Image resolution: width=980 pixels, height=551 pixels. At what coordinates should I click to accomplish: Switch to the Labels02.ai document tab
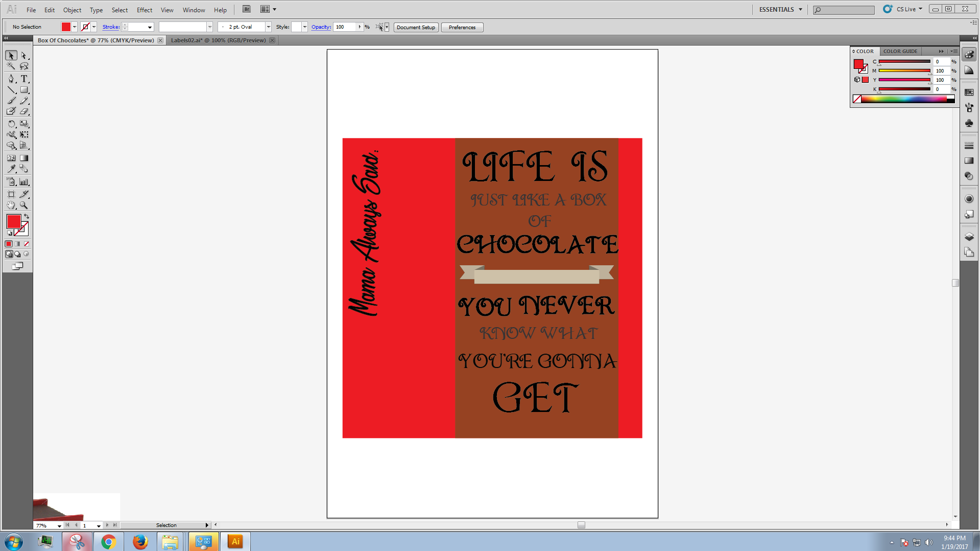tap(218, 40)
